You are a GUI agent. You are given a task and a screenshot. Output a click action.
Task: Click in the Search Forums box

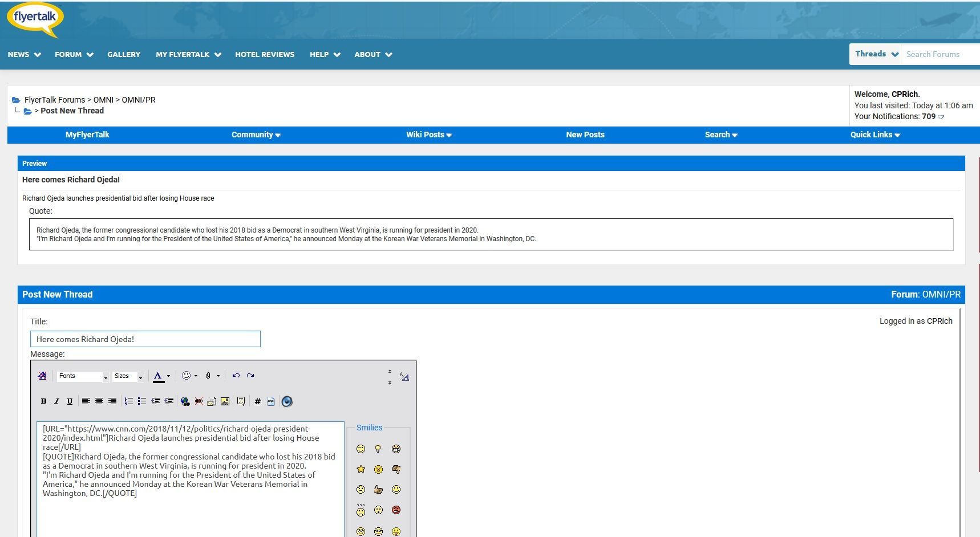[x=940, y=54]
